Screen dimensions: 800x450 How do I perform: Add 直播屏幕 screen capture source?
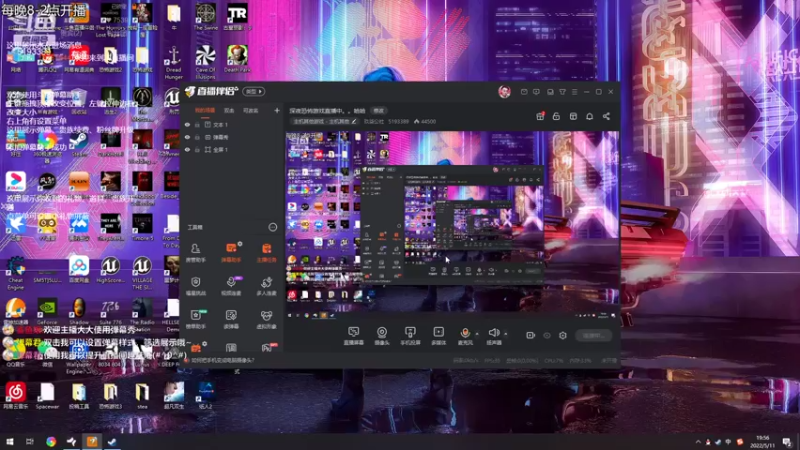(x=354, y=336)
